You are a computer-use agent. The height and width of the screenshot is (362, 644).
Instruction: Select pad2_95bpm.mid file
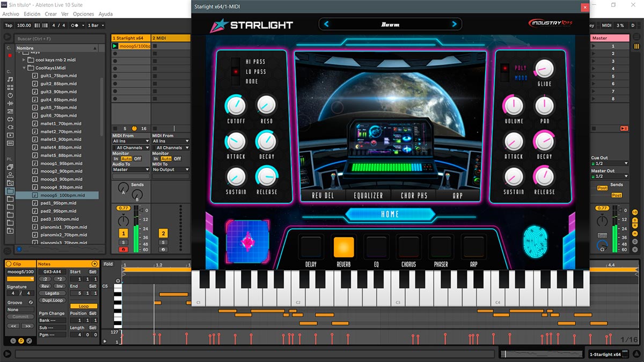point(58,211)
